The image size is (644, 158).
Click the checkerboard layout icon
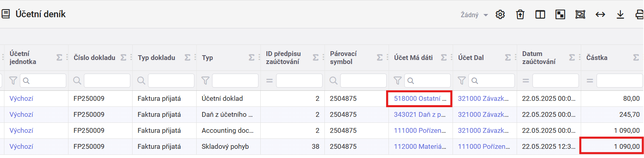coord(560,14)
